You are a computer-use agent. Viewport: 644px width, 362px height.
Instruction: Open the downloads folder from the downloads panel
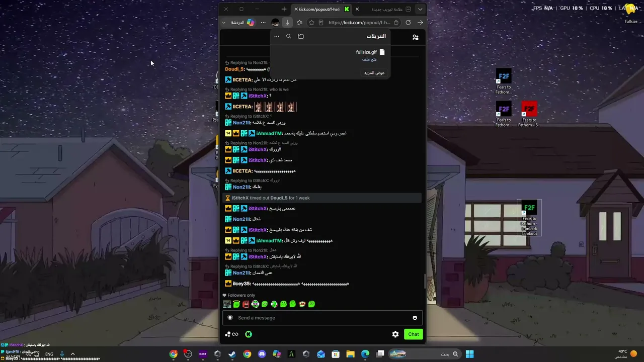pos(301,36)
